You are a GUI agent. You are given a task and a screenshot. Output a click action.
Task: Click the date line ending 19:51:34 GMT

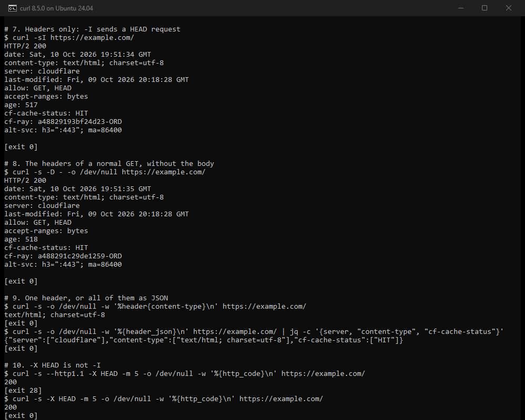coord(77,54)
